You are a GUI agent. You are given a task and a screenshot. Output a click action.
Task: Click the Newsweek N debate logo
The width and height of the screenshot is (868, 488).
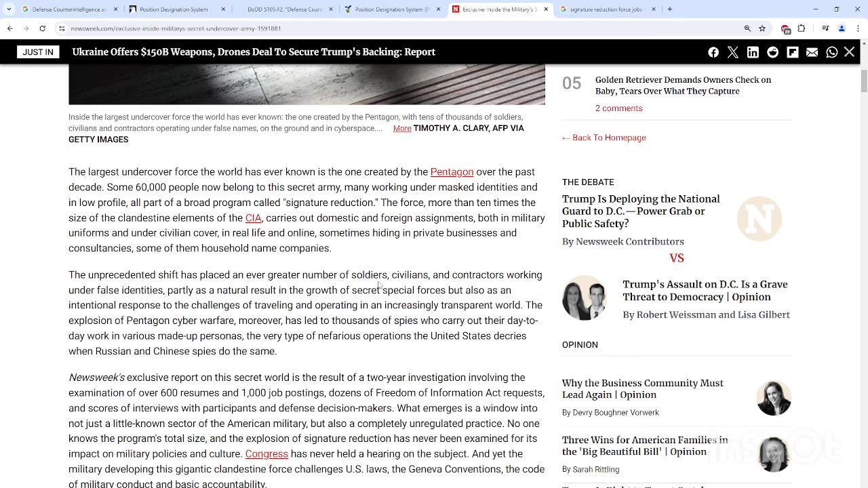[x=759, y=218]
